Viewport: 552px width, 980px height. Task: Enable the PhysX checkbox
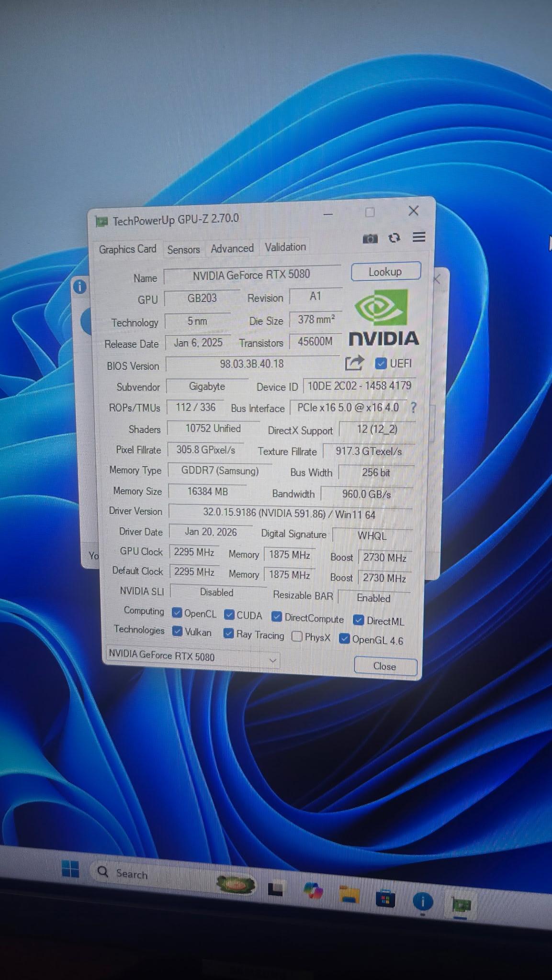[x=297, y=636]
